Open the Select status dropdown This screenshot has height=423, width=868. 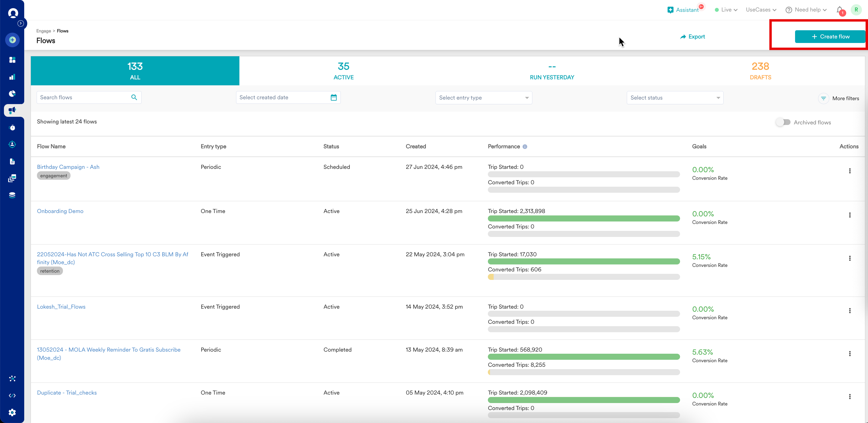coord(675,98)
